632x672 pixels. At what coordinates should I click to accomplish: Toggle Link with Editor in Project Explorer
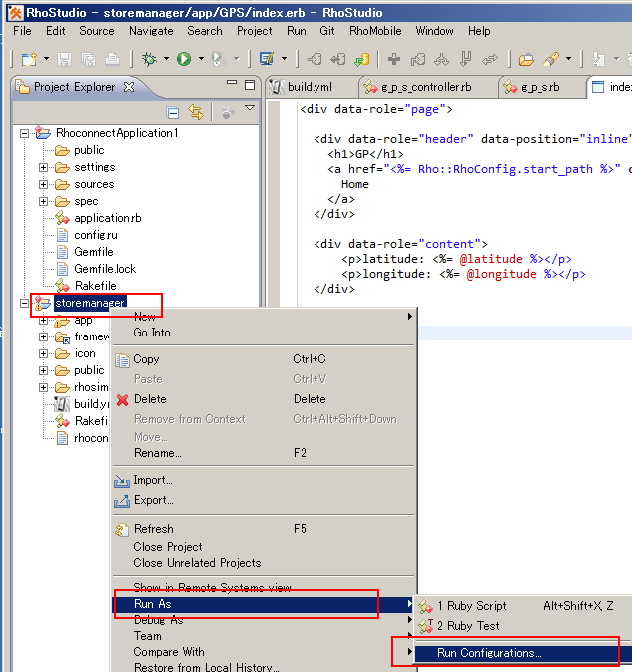196,112
